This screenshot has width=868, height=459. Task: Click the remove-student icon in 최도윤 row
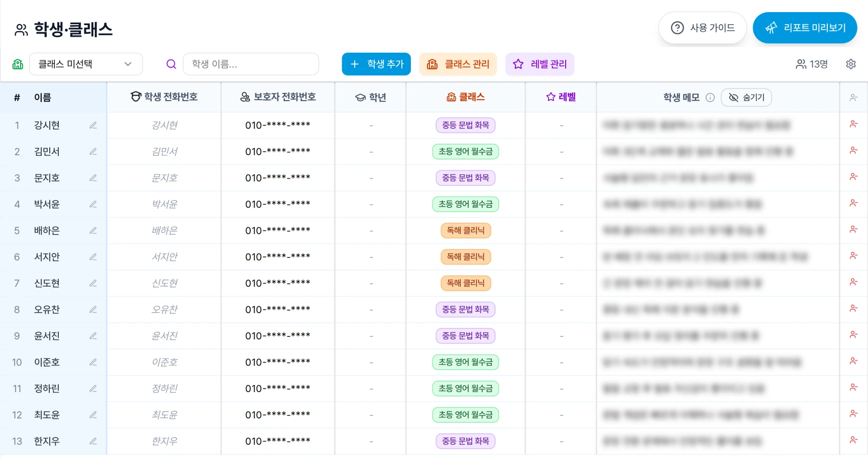coord(853,414)
